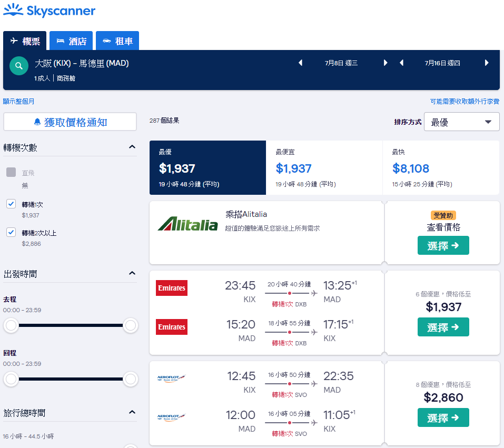The width and height of the screenshot is (504, 448).
Task: Collapse the 出發時間 filter section
Action: coord(132,273)
